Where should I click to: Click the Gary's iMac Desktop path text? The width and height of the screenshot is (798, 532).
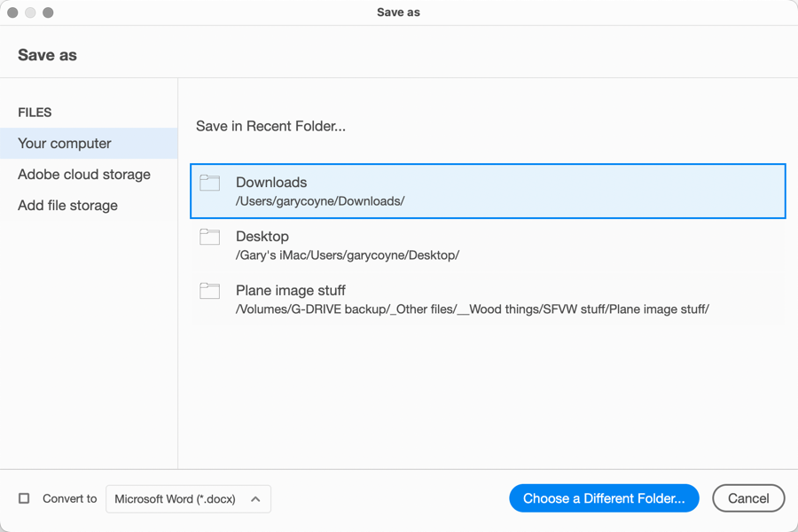click(x=348, y=255)
